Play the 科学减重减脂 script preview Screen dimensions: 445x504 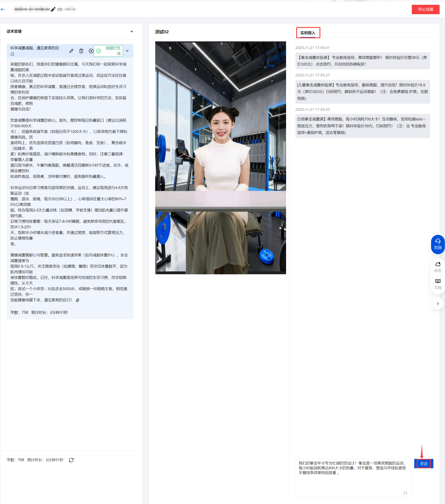click(91, 51)
